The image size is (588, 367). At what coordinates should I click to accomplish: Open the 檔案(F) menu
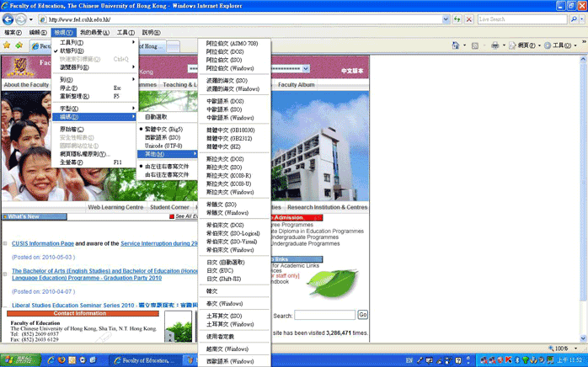(x=13, y=33)
